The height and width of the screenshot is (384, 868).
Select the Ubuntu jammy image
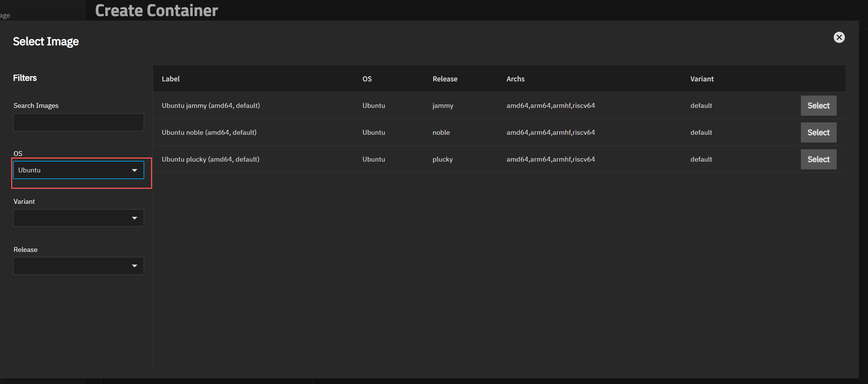pos(818,106)
